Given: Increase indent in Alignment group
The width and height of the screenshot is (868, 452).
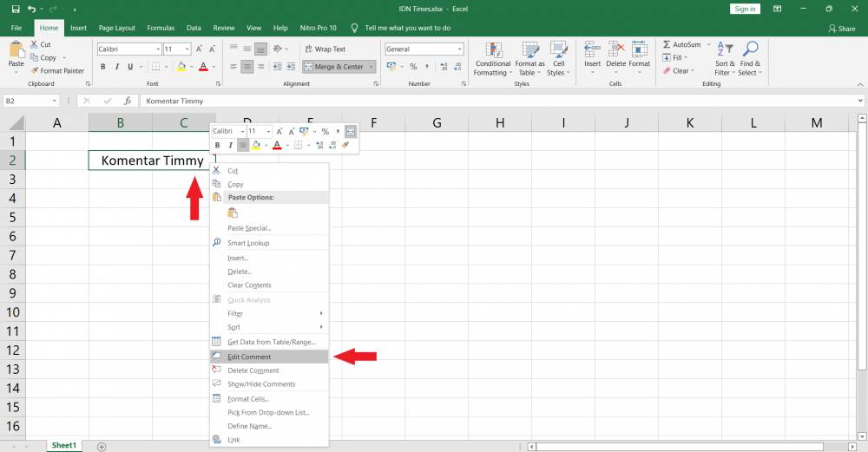Looking at the screenshot, I should (x=291, y=67).
